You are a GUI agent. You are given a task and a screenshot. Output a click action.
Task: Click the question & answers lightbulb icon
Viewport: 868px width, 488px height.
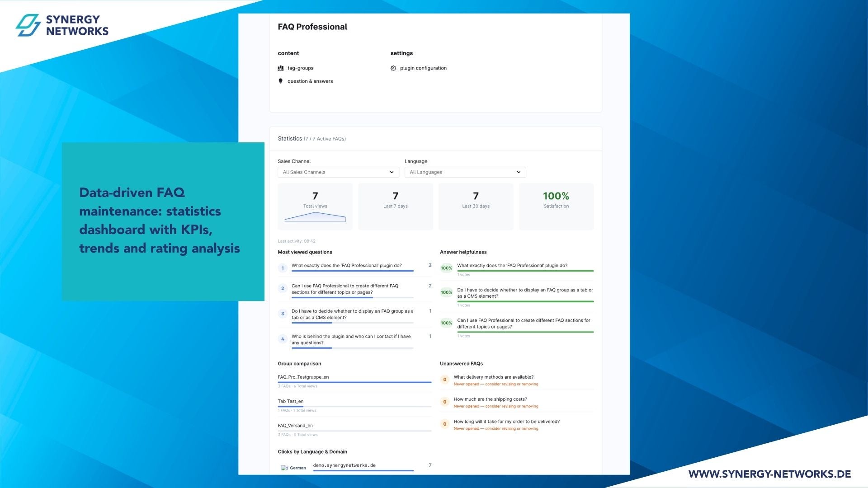(x=280, y=81)
